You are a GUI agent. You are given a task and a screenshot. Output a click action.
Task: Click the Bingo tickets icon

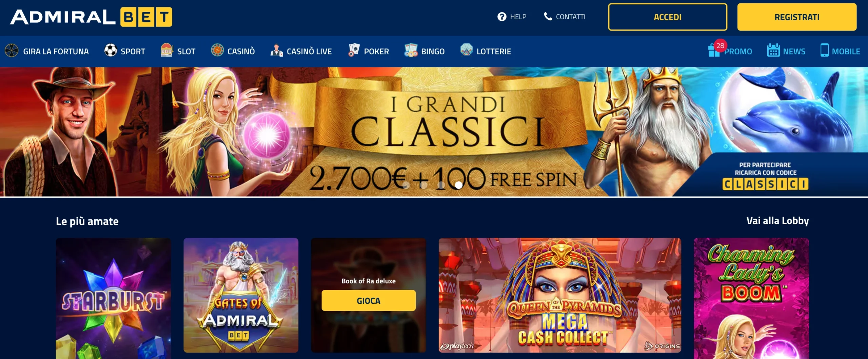(x=411, y=50)
